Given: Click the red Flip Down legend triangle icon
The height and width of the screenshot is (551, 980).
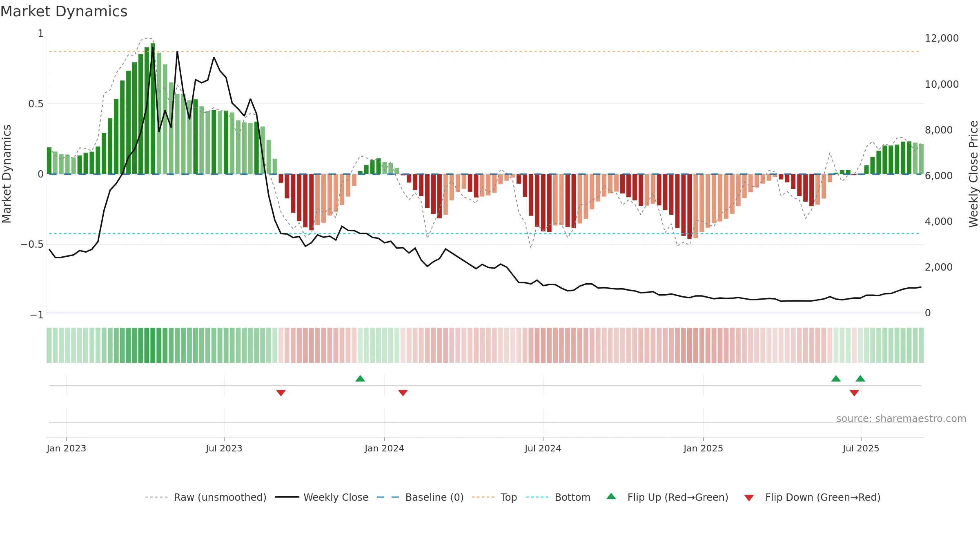Looking at the screenshot, I should (x=749, y=498).
